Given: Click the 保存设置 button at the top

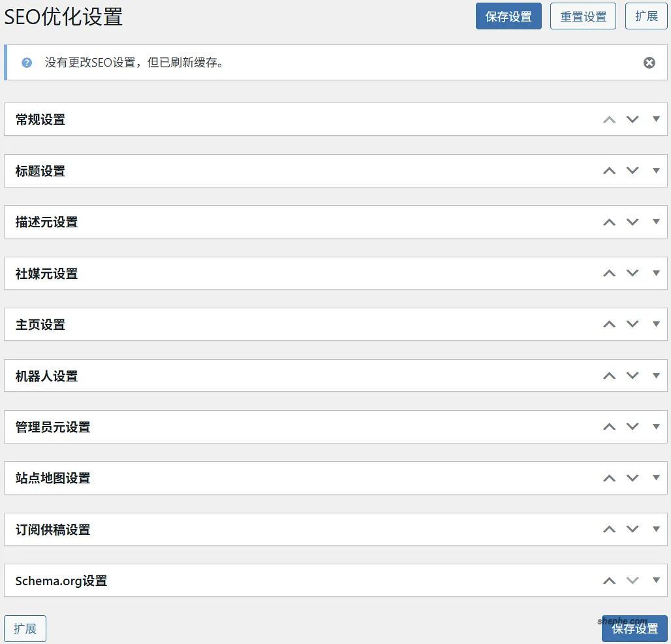Looking at the screenshot, I should (x=508, y=16).
